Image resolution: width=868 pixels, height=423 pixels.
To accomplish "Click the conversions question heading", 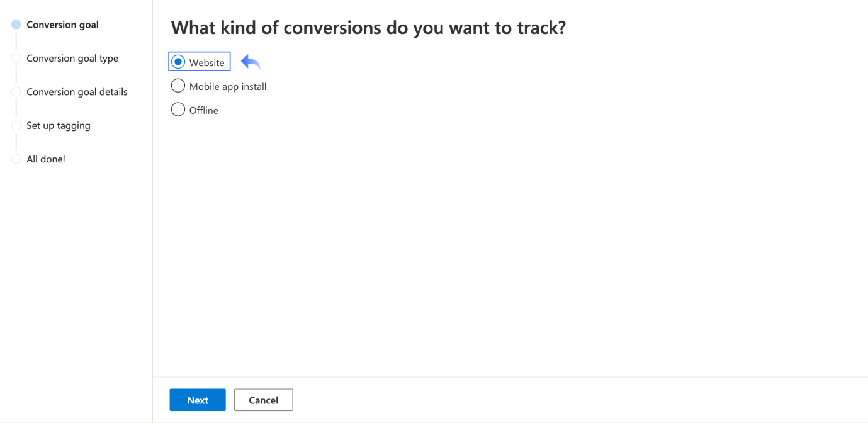I will pyautogui.click(x=368, y=28).
